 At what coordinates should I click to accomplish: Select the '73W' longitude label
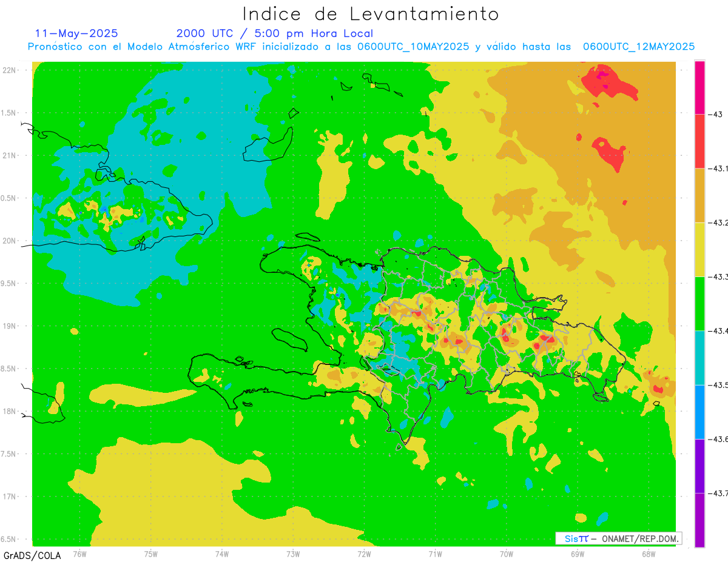(293, 554)
